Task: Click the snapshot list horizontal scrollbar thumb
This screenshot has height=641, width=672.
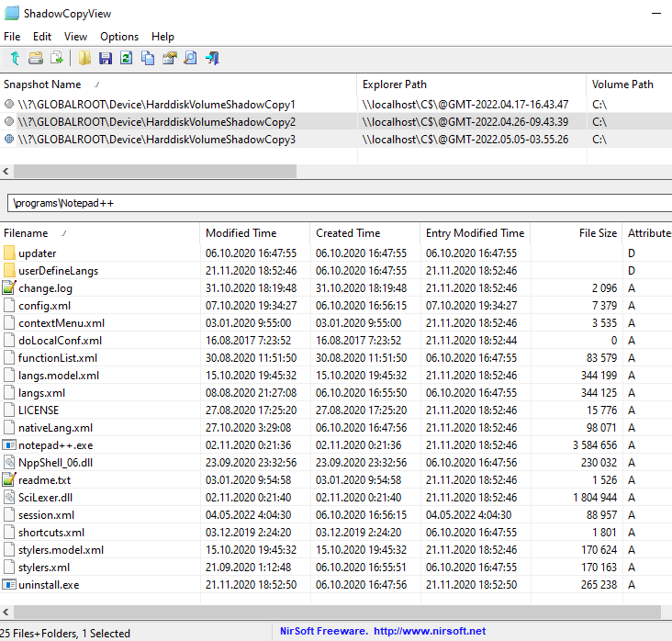Action: [x=155, y=171]
